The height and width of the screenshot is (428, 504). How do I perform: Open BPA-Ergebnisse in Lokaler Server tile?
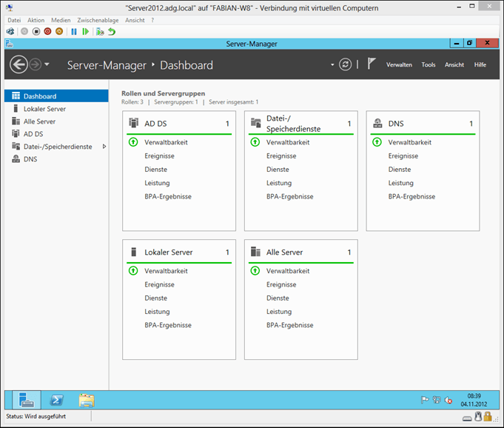coord(168,325)
